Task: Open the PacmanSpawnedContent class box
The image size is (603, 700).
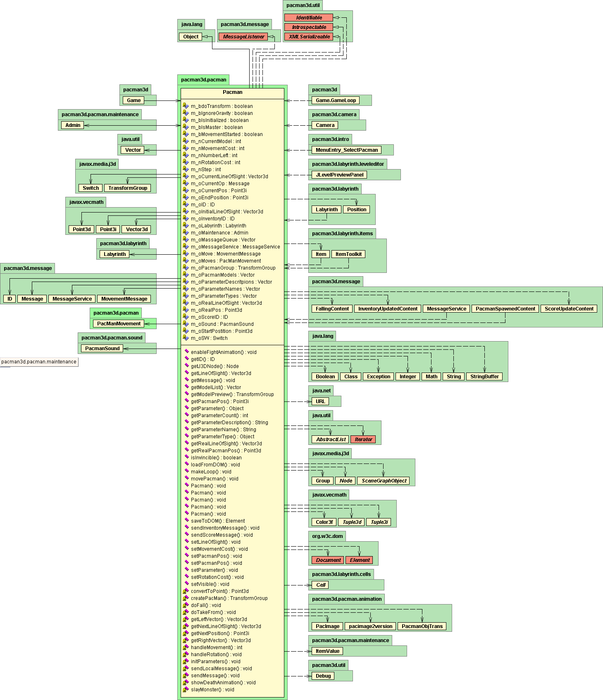Action: [x=505, y=309]
